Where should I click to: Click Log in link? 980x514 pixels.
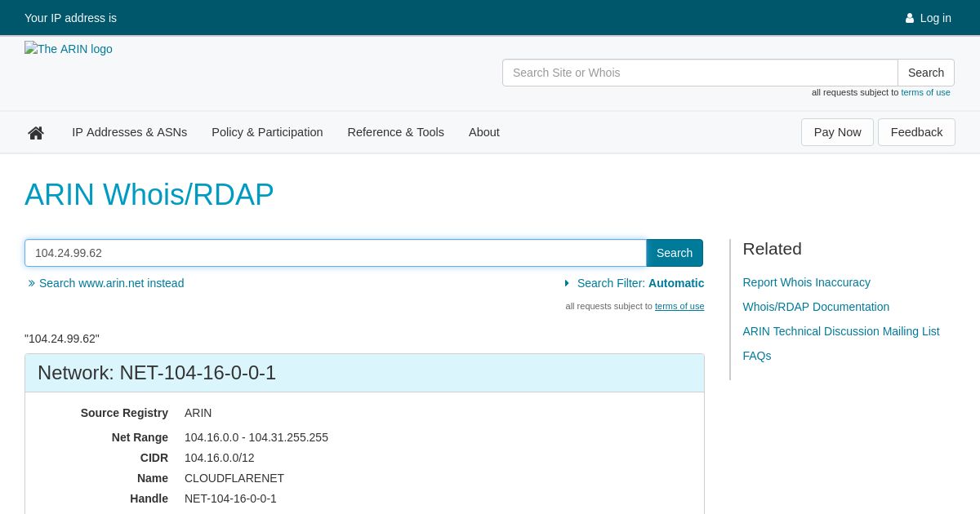point(936,18)
